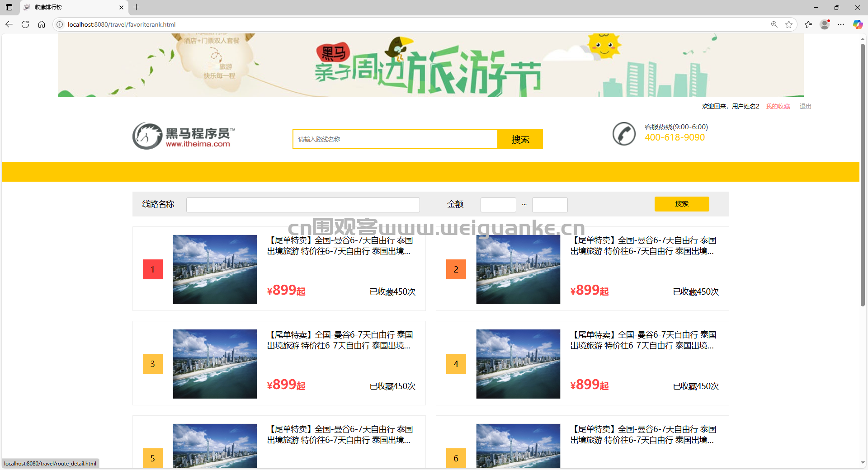
Task: Click the rank 5 badge
Action: (153, 458)
